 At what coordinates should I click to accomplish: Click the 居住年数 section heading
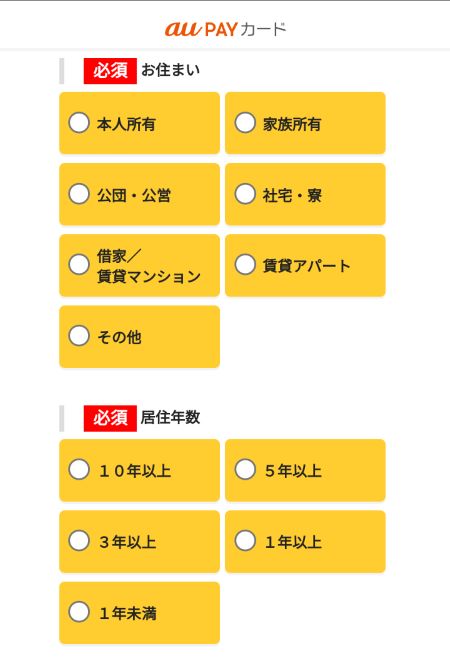pyautogui.click(x=170, y=417)
